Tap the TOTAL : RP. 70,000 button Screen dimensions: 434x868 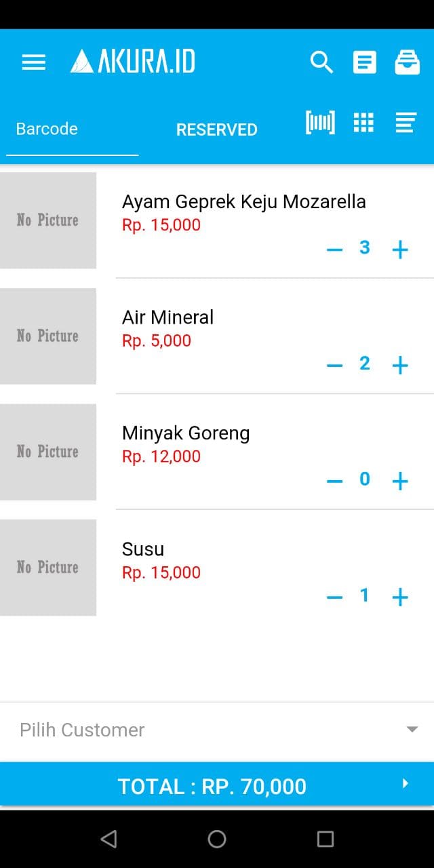[212, 786]
